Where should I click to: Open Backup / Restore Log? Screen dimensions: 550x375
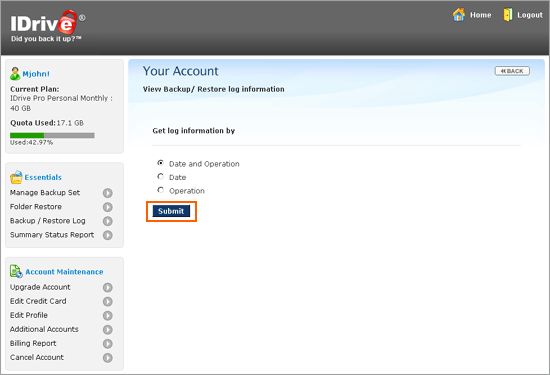48,221
